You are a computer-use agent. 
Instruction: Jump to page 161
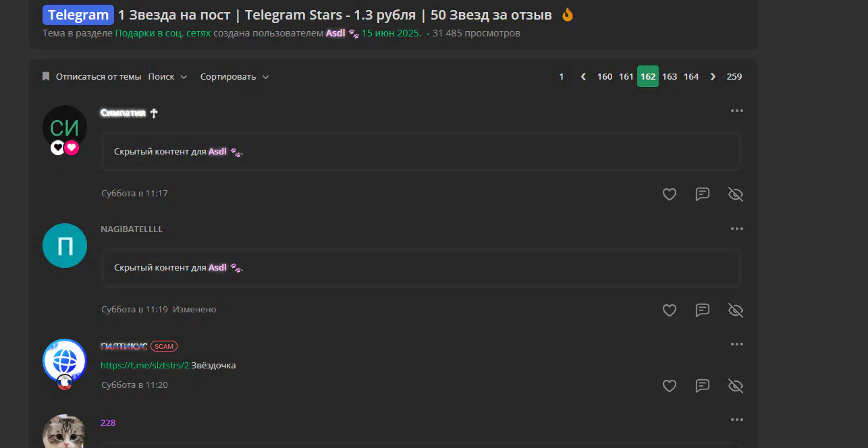626,77
